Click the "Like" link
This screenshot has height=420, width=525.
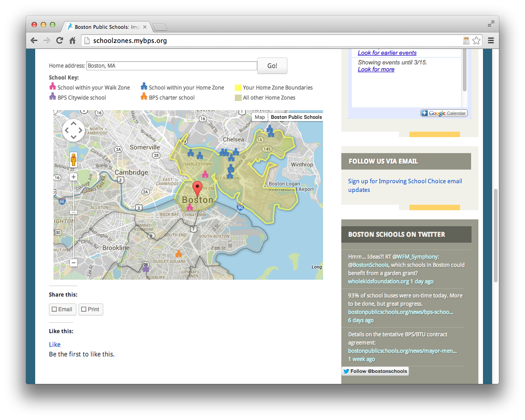pyautogui.click(x=54, y=344)
